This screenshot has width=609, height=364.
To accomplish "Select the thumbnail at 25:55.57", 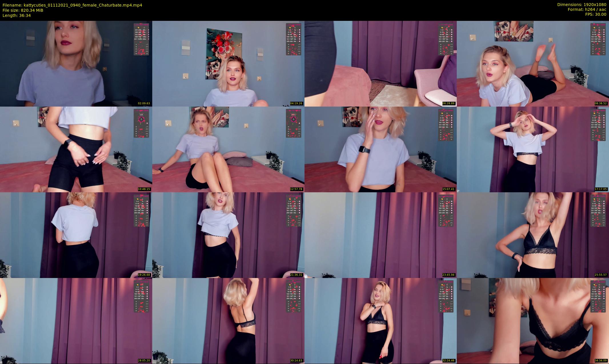I will (533, 235).
